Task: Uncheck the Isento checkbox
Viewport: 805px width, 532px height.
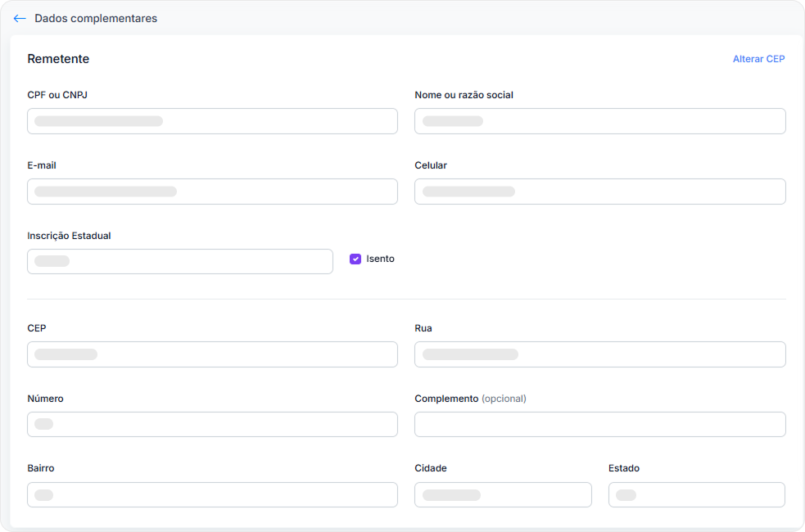Action: (x=355, y=259)
